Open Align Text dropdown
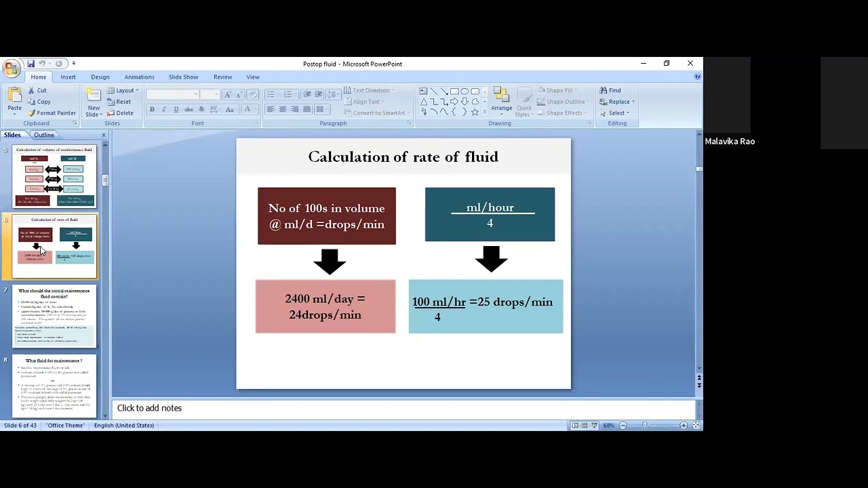This screenshot has height=488, width=868. (x=364, y=102)
